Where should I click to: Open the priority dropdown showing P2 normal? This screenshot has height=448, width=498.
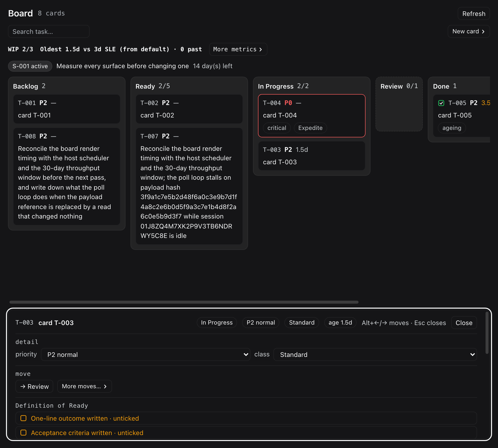145,354
